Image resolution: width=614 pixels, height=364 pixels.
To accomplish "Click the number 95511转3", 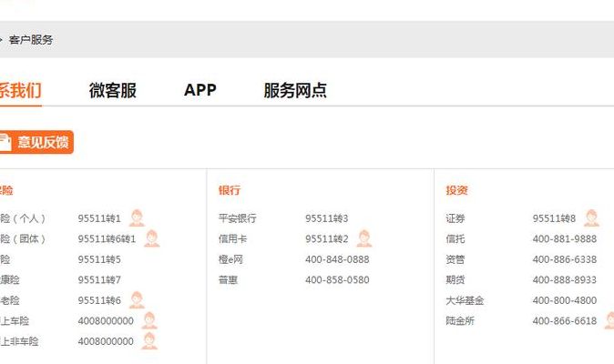I will (326, 218).
